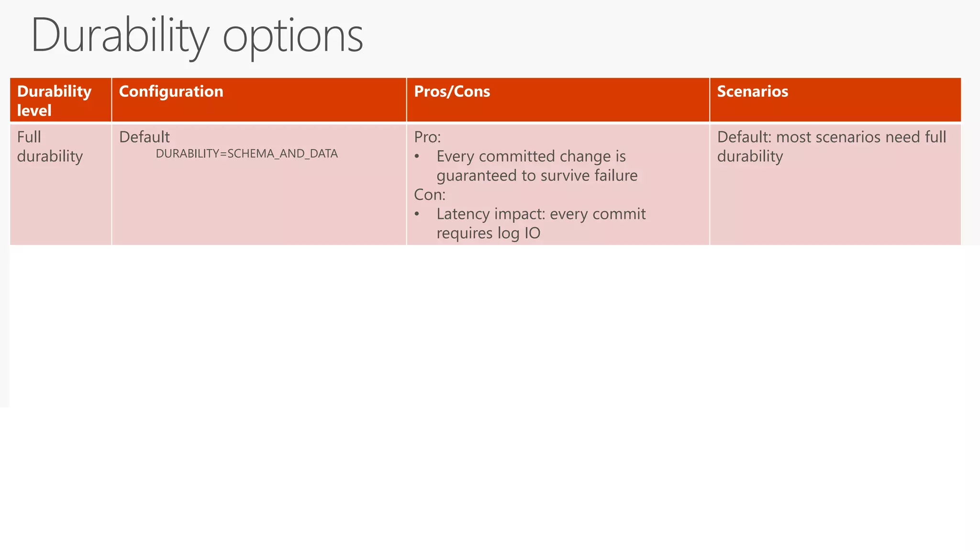Select the "Full durability" table cell text

pyautogui.click(x=50, y=147)
